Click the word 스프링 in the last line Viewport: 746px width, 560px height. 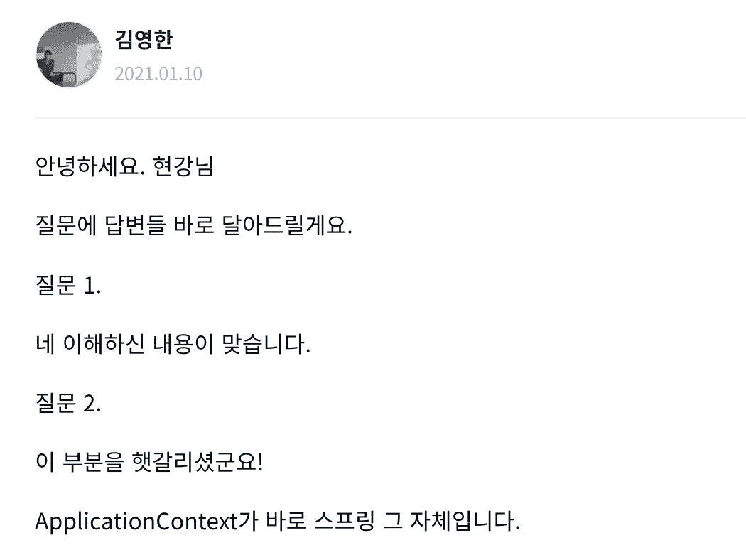coord(345,521)
